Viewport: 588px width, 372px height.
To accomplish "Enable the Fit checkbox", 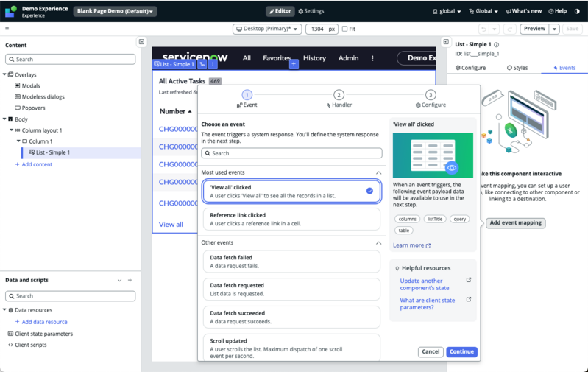I will pyautogui.click(x=344, y=29).
